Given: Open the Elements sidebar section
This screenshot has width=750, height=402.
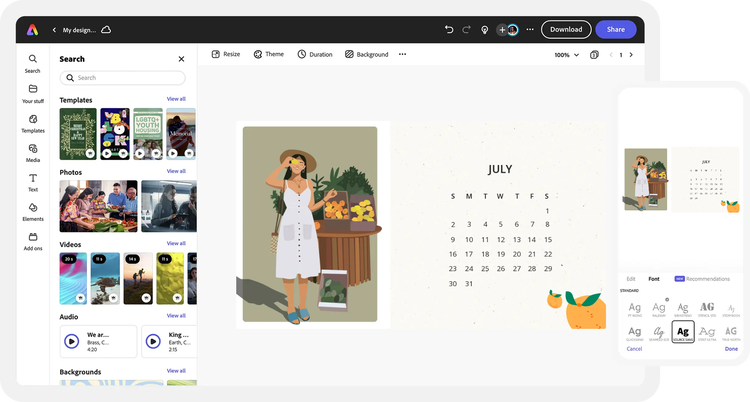Looking at the screenshot, I should click(x=33, y=212).
